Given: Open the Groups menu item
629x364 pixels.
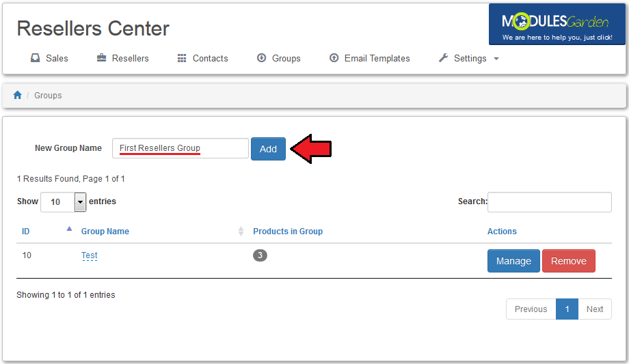Looking at the screenshot, I should click(x=279, y=58).
